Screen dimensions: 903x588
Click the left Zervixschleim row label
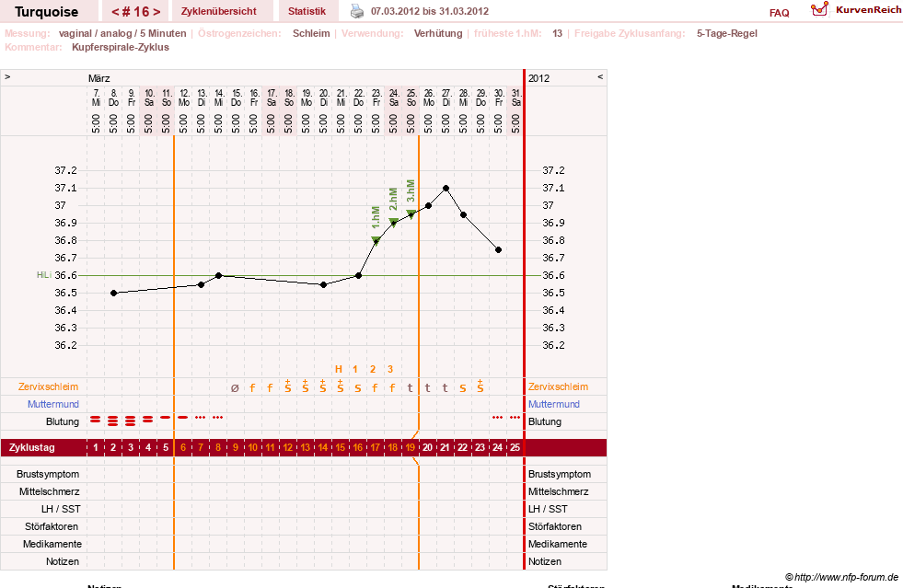[x=49, y=387]
